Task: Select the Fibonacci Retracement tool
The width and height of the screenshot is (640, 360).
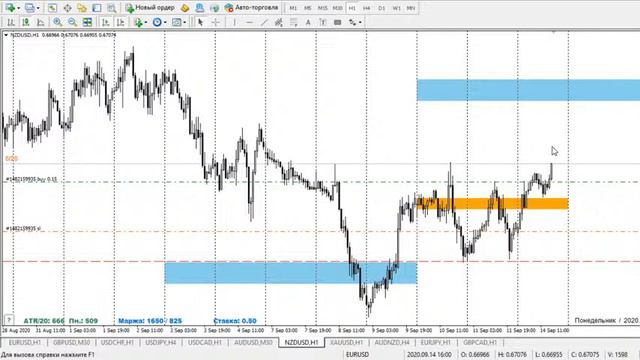Action: [x=293, y=22]
